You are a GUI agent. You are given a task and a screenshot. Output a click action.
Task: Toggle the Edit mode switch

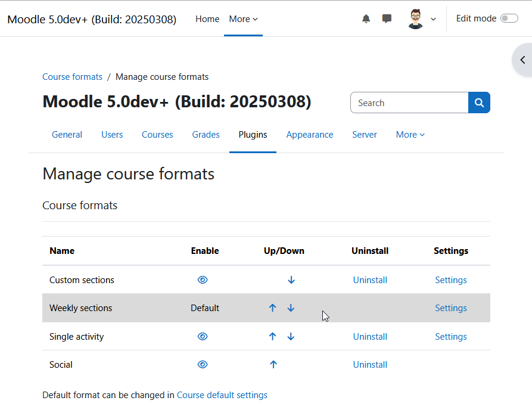coord(509,18)
